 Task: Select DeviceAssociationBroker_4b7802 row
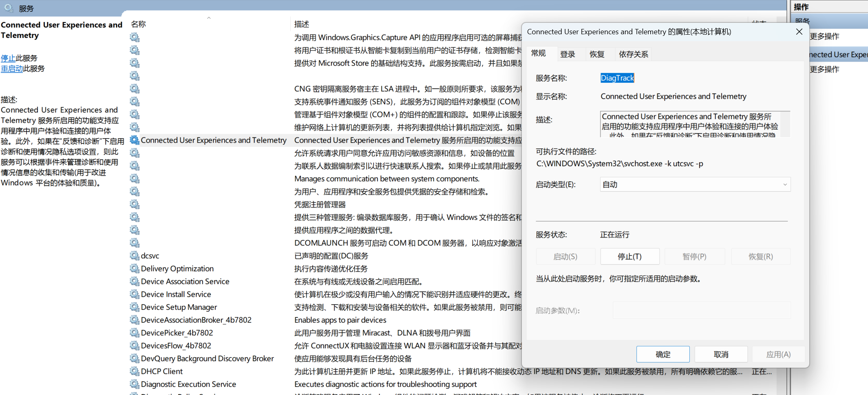196,320
